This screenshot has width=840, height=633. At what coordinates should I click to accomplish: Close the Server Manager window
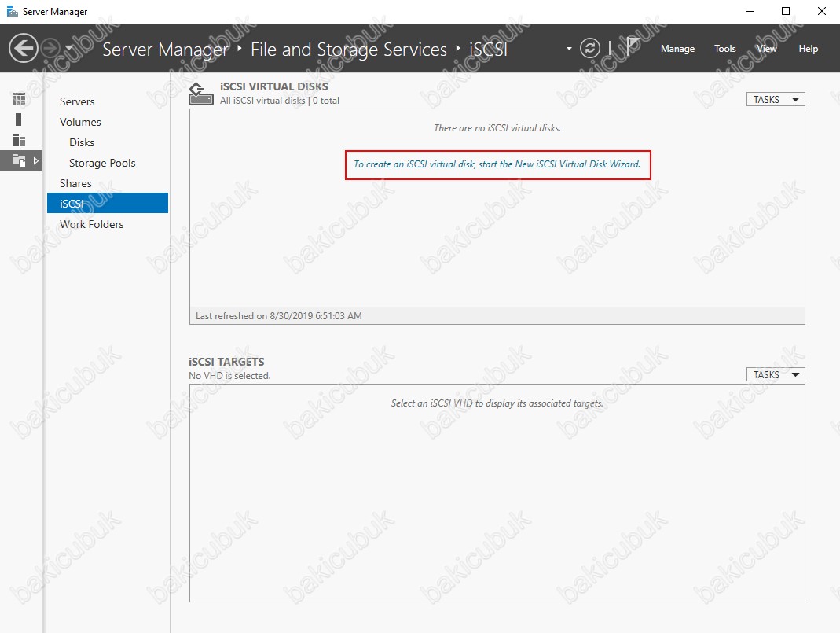pyautogui.click(x=822, y=11)
